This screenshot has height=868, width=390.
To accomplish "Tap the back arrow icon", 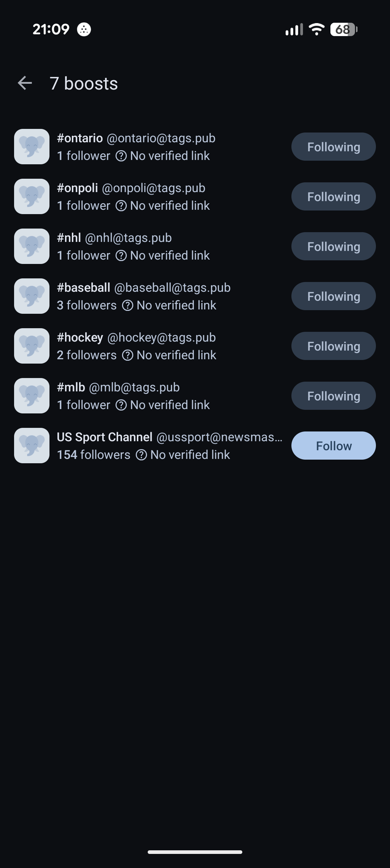I will coord(25,83).
